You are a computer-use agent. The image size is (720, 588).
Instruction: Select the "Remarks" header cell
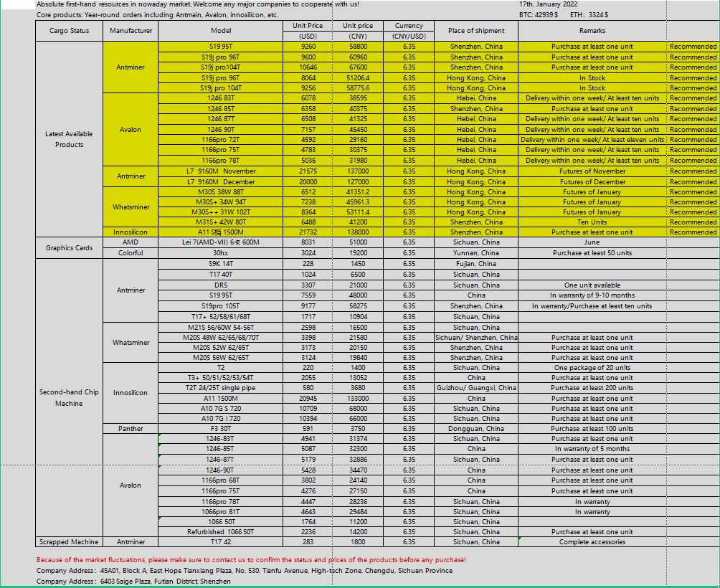[x=592, y=31]
